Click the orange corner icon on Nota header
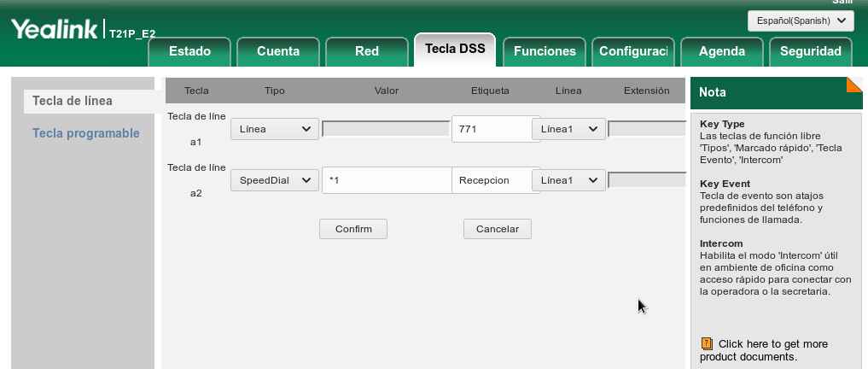This screenshot has width=868, height=369. [853, 85]
